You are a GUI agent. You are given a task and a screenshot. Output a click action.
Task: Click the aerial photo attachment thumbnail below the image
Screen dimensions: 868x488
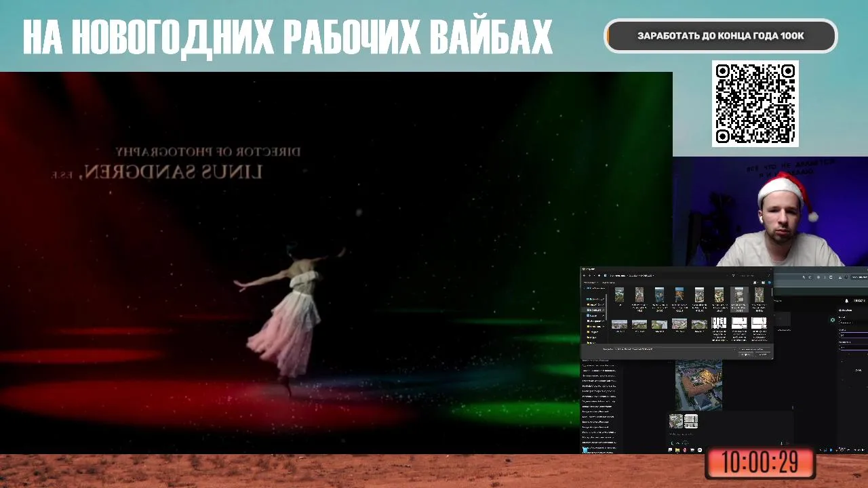tap(676, 421)
